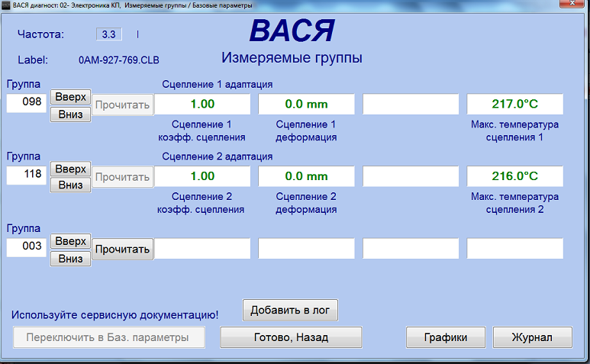
Task: Click the Используйте сервисную документацию! text
Action: 114,314
